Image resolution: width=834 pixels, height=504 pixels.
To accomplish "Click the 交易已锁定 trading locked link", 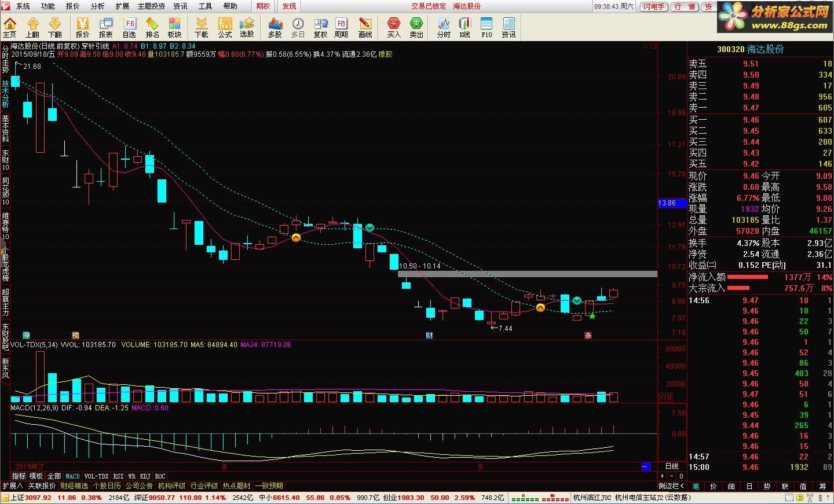I will pyautogui.click(x=429, y=6).
